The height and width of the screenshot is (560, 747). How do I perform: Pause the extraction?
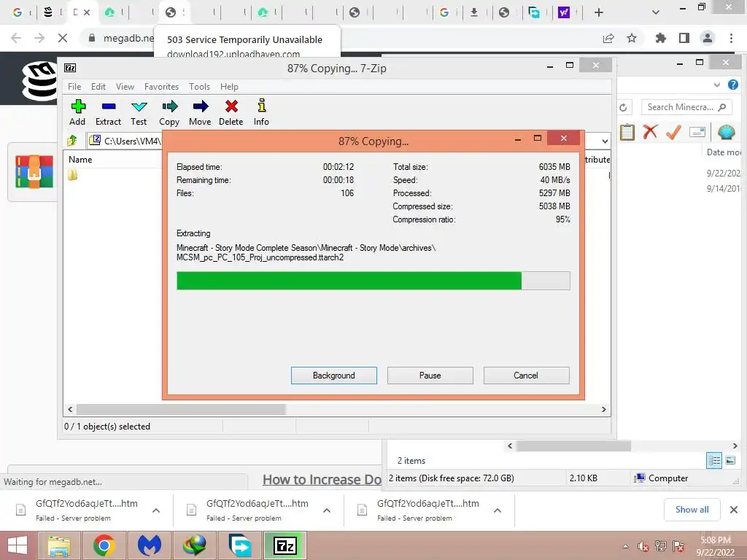430,376
